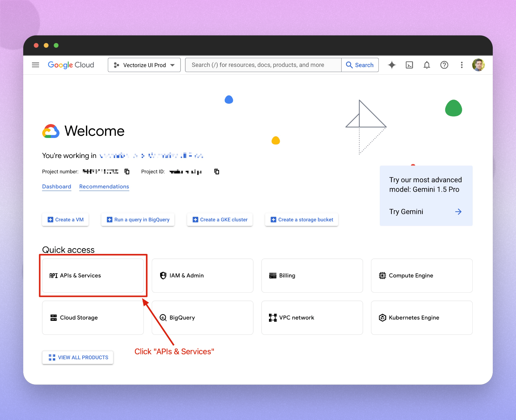Click the Search button

click(x=360, y=65)
